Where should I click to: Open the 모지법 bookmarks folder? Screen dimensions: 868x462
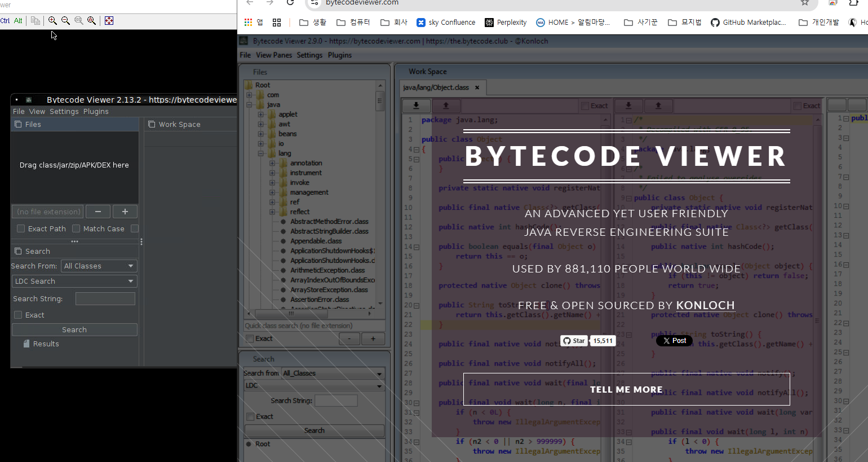click(685, 23)
